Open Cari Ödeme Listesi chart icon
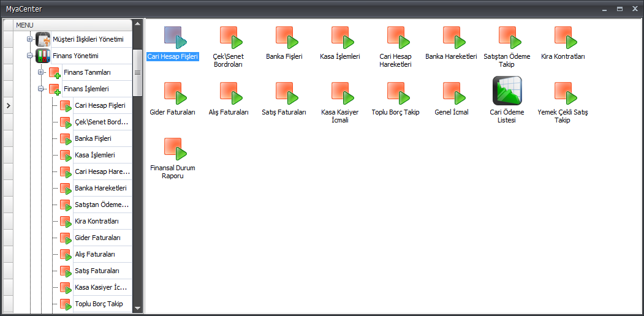This screenshot has width=644, height=316. (507, 91)
